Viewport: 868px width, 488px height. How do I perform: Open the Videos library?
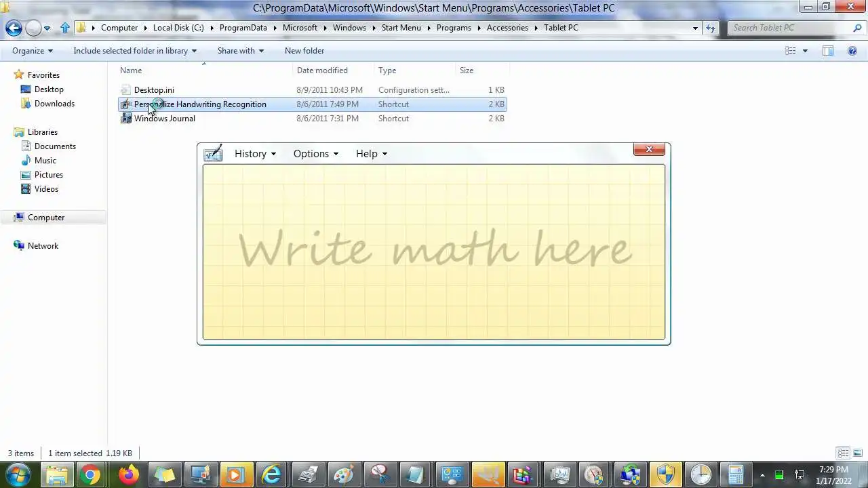pyautogui.click(x=46, y=189)
